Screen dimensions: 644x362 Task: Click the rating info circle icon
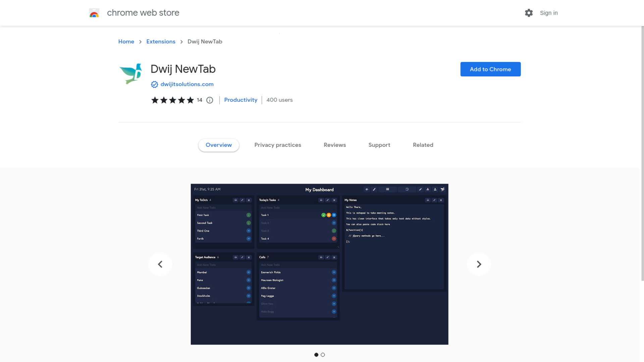(210, 100)
